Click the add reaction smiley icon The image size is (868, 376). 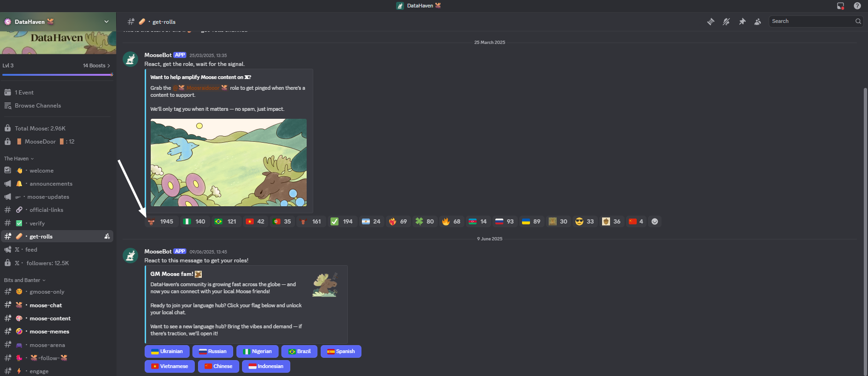[x=655, y=222]
